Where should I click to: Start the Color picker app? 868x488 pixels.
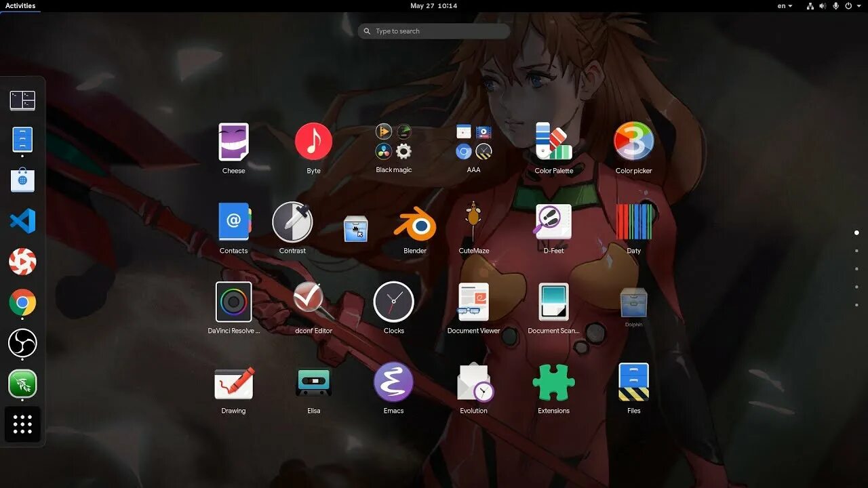tap(633, 142)
